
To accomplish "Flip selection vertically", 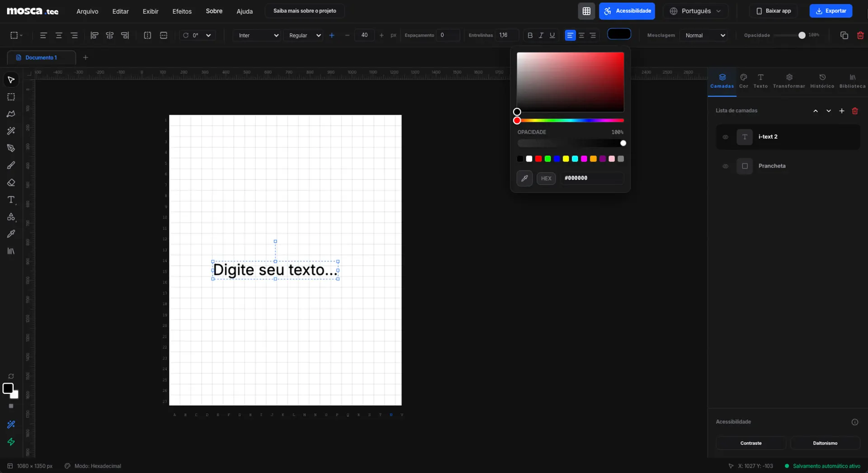I will click(x=164, y=35).
